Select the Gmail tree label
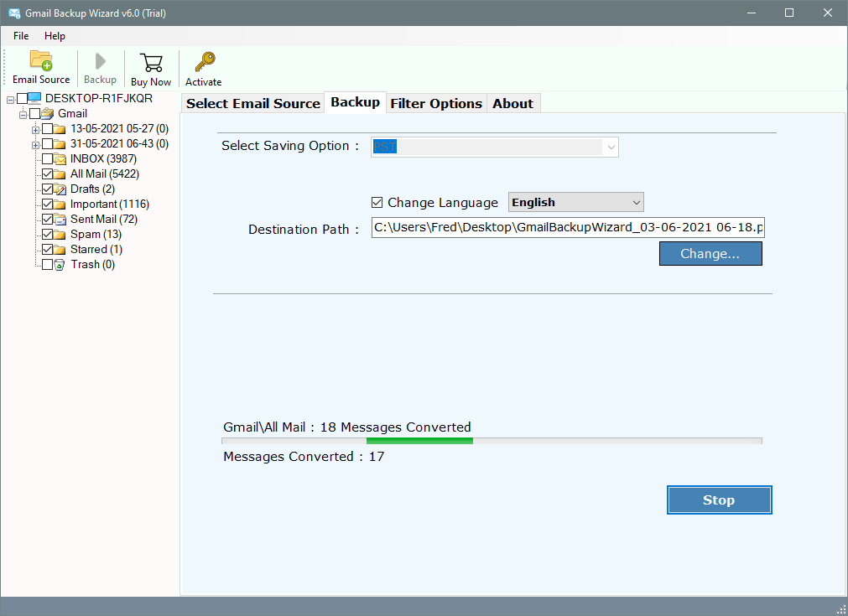The height and width of the screenshot is (616, 848). coord(72,113)
